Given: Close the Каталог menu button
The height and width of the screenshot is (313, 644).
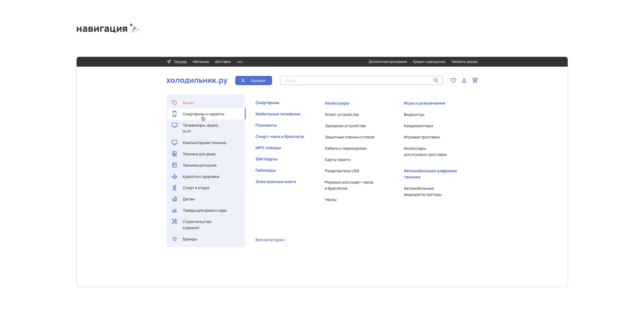Looking at the screenshot, I should (254, 80).
